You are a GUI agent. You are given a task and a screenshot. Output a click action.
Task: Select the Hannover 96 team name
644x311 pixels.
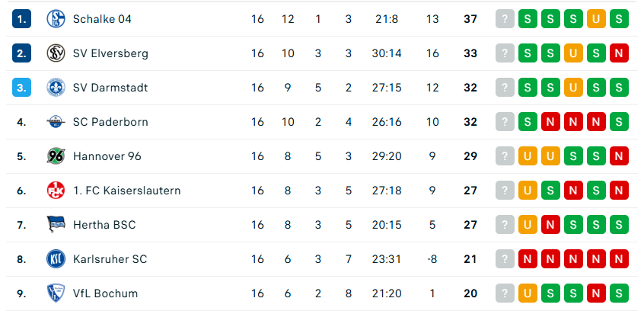[x=107, y=156]
